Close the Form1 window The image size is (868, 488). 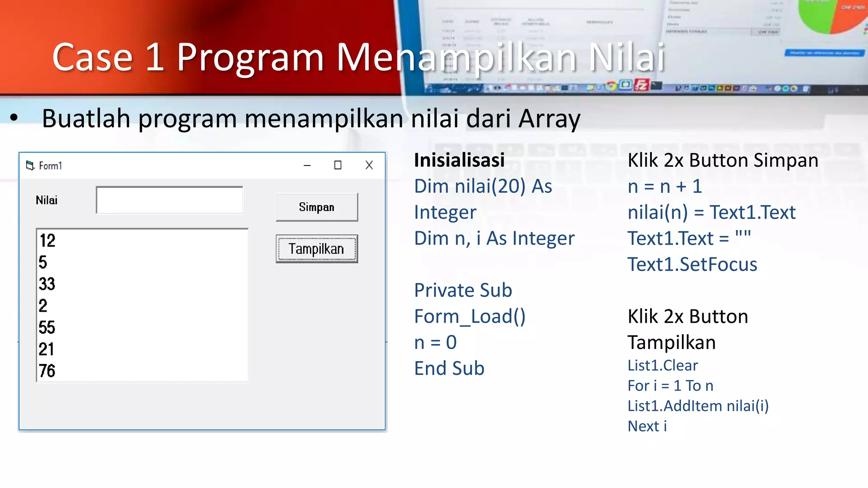pyautogui.click(x=369, y=165)
